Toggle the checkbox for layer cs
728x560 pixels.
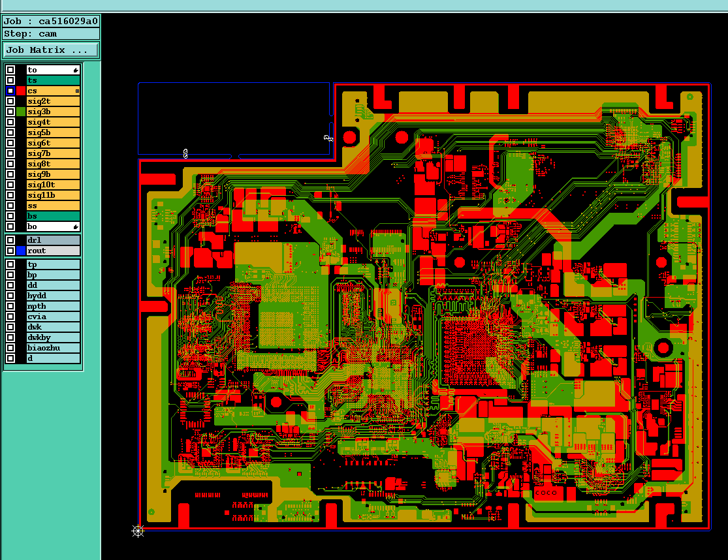pos(10,91)
